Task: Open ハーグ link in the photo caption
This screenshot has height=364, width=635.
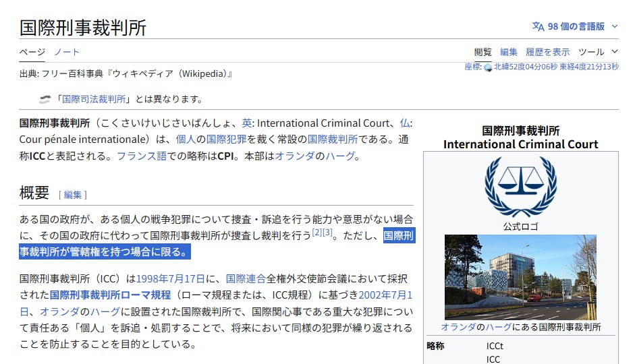Action: [x=499, y=327]
